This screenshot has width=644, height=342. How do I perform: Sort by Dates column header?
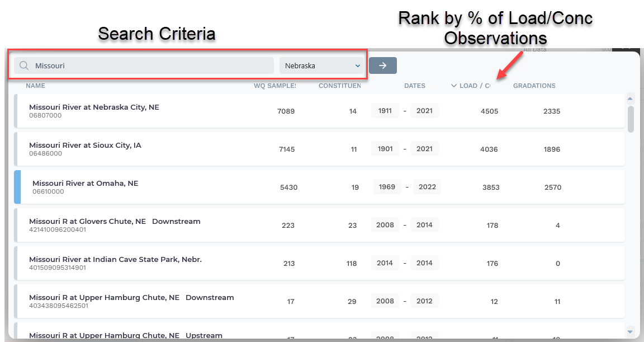tap(414, 86)
